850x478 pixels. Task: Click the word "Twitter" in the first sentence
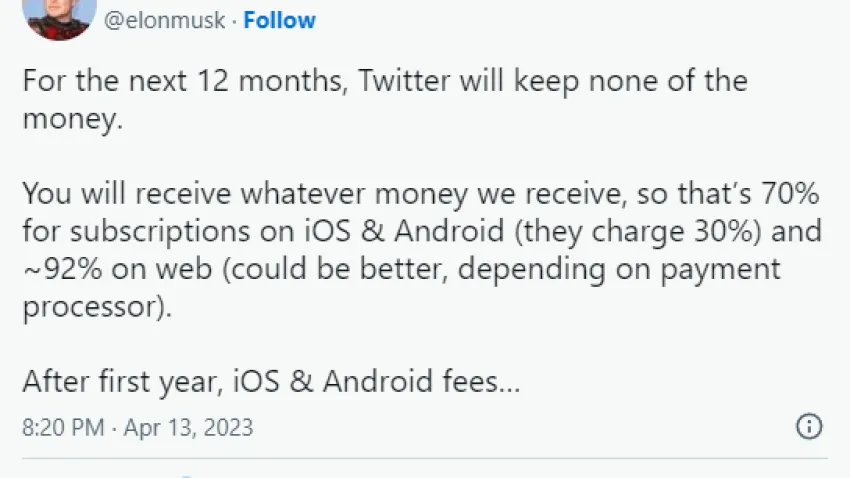404,81
